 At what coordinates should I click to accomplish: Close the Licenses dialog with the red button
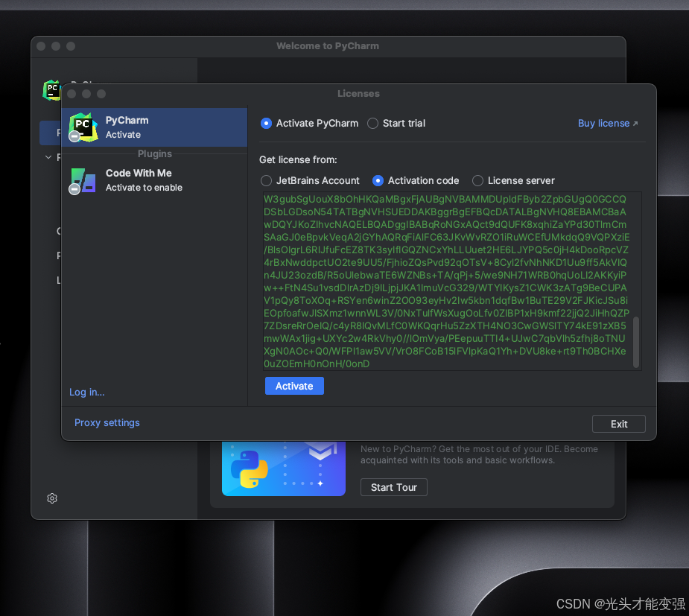[x=72, y=94]
